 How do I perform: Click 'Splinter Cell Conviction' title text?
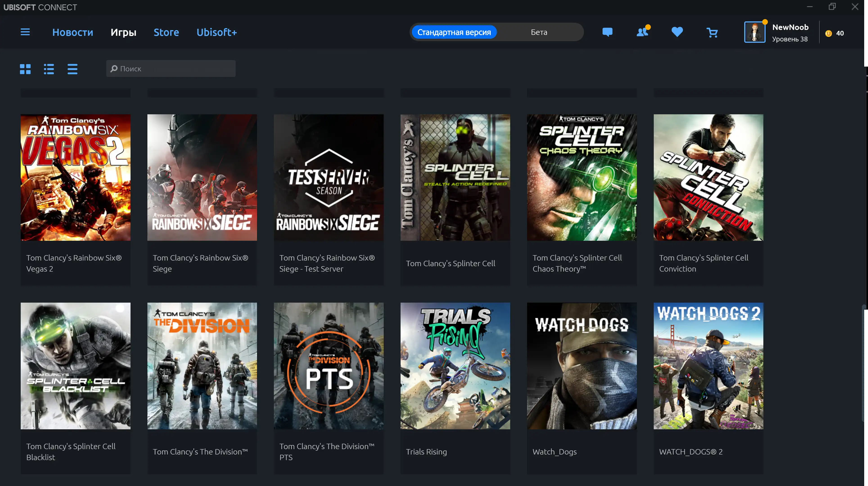[704, 263]
